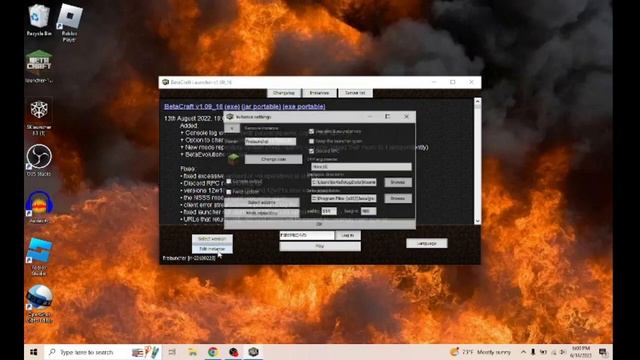The width and height of the screenshot is (640, 360).
Task: Switch to the BetaCraft taskbar icon
Action: [253, 352]
